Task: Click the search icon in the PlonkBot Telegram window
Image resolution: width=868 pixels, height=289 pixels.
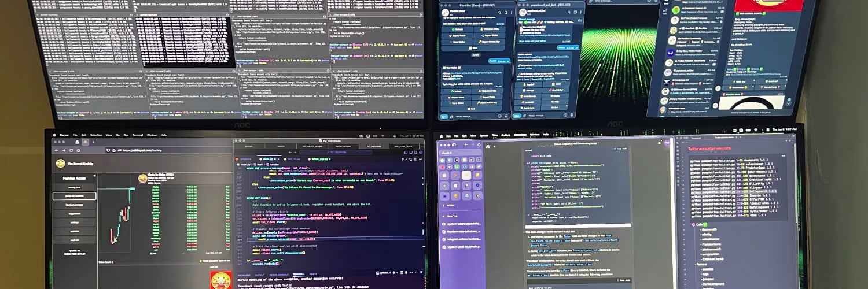Action: (499, 12)
